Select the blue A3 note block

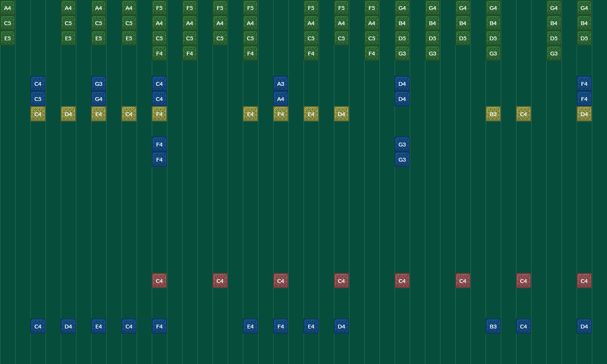[x=281, y=84]
